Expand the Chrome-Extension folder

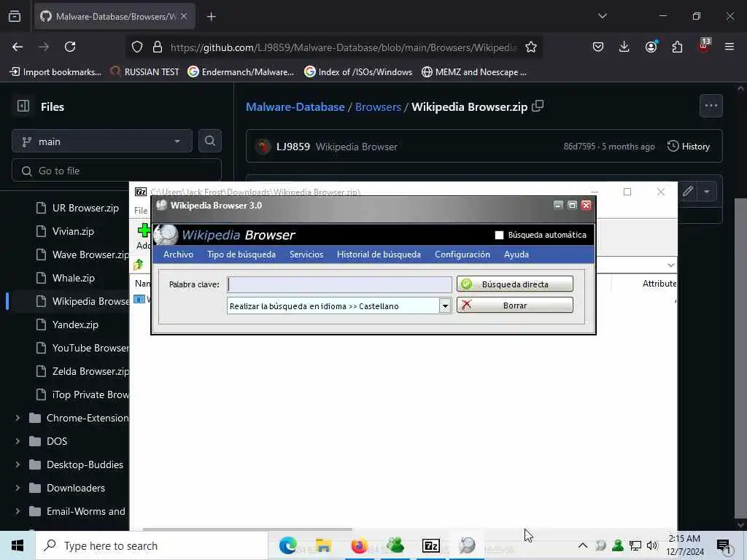click(18, 418)
